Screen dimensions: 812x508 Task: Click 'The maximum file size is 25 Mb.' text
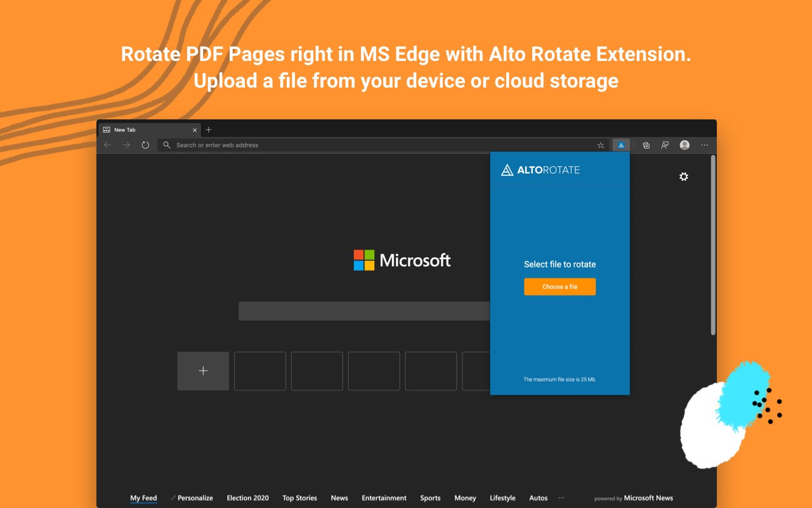pos(560,380)
